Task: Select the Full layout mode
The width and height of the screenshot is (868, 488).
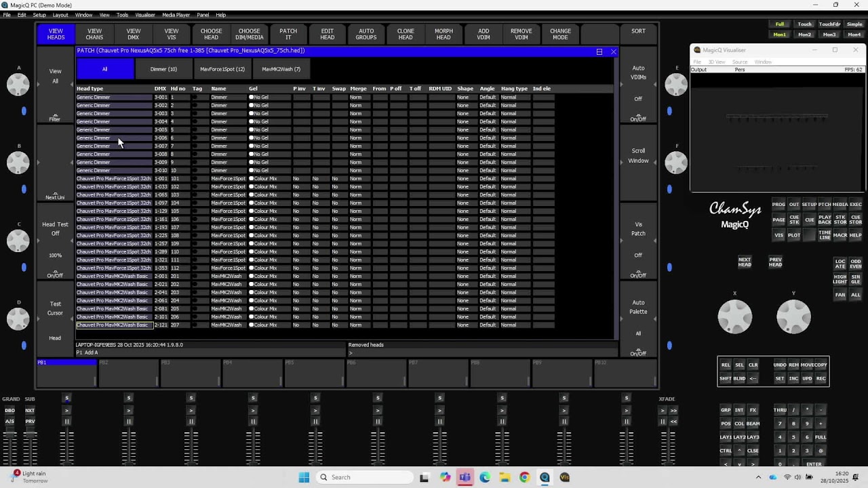Action: point(780,24)
